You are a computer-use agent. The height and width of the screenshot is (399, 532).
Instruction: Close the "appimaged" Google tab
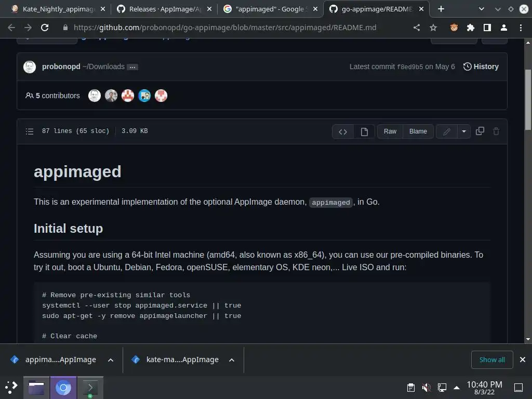click(315, 9)
